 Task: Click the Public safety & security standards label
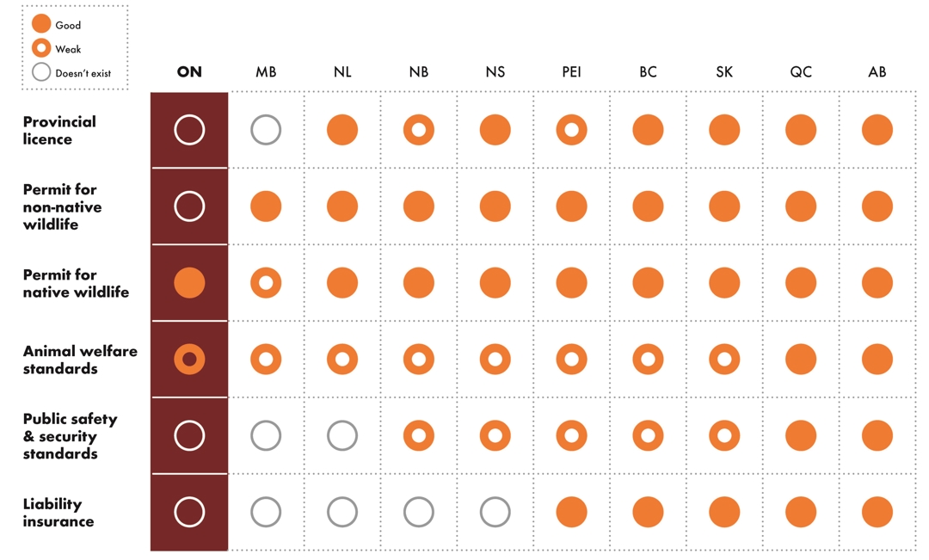(70, 435)
